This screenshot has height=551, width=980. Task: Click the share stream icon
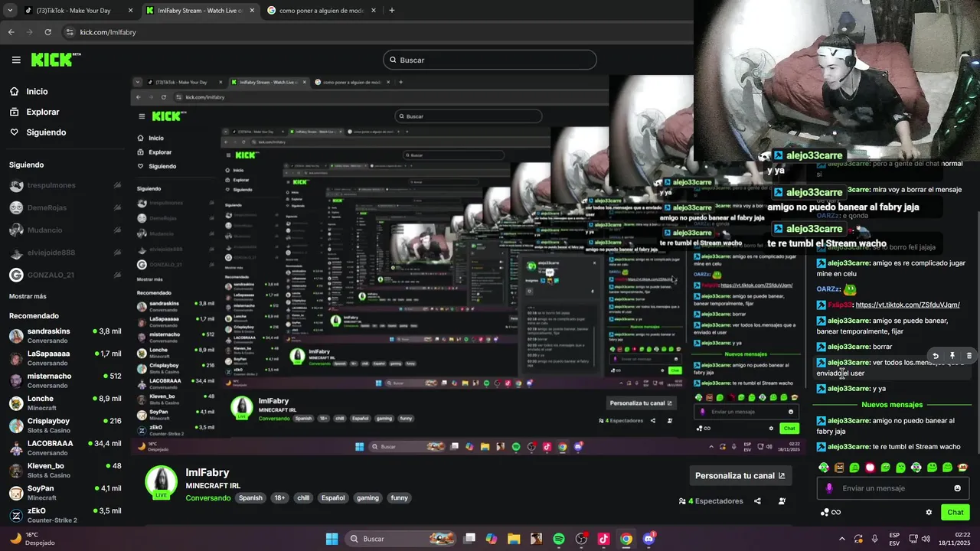click(757, 501)
